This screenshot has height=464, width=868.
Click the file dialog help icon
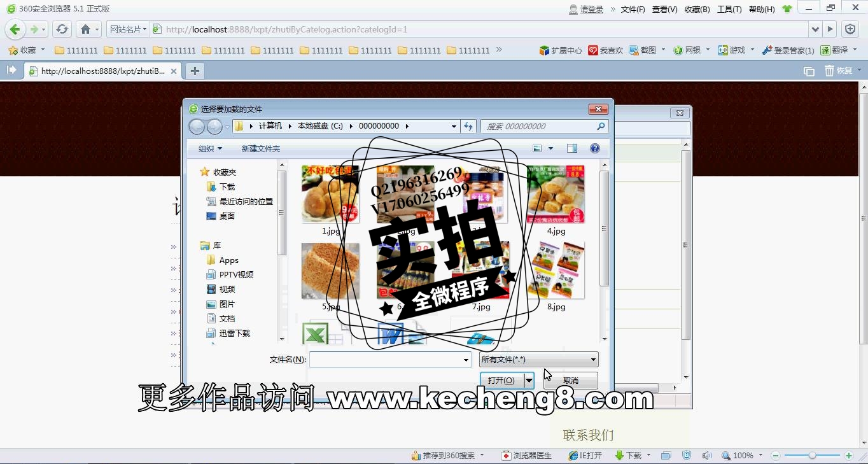(595, 148)
